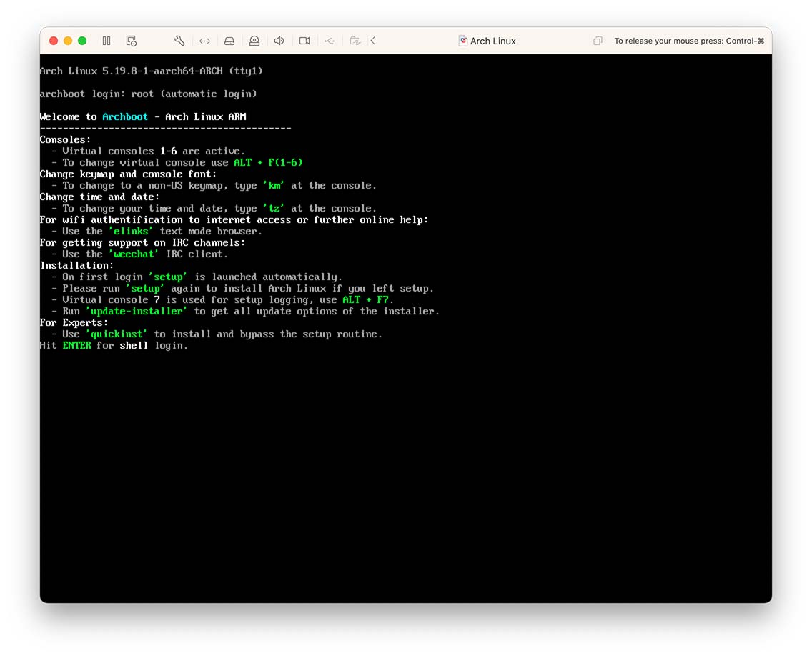Click the Parallels icon beside Arch Linux title
The image size is (812, 656).
tap(463, 41)
